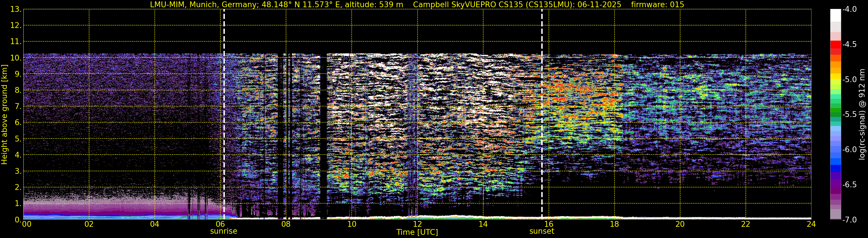Click the 'sunrise' label below the axis
The height and width of the screenshot is (238, 868).
click(224, 231)
